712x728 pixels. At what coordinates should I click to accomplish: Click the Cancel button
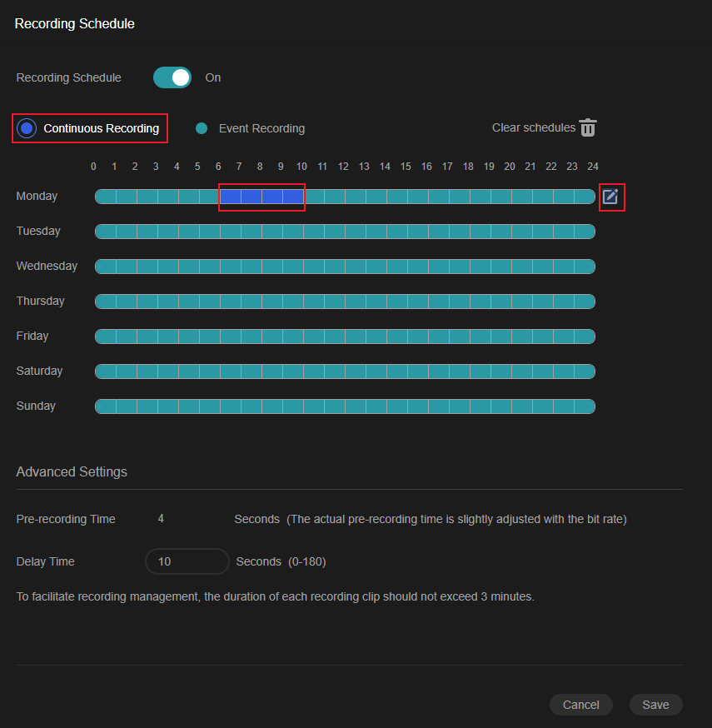click(580, 705)
